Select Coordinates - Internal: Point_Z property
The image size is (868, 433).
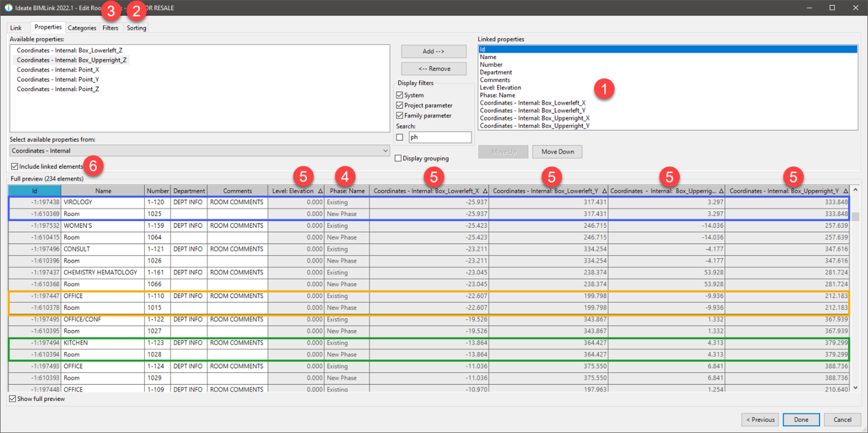(58, 89)
